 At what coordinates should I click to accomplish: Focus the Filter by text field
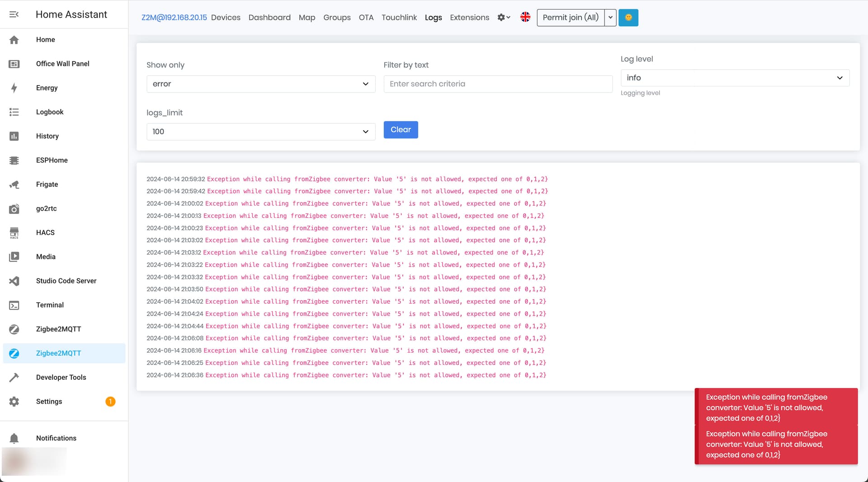(498, 84)
